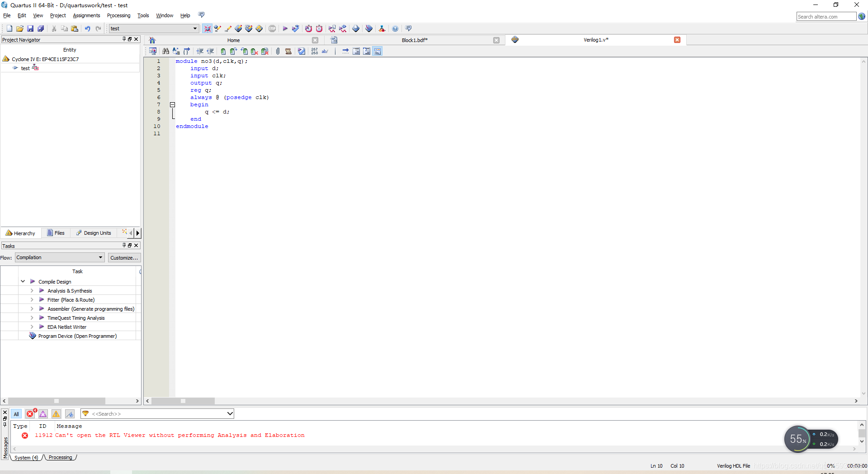Viewport: 868px width, 474px height.
Task: Toggle line numbers display icon
Action: pyautogui.click(x=314, y=51)
